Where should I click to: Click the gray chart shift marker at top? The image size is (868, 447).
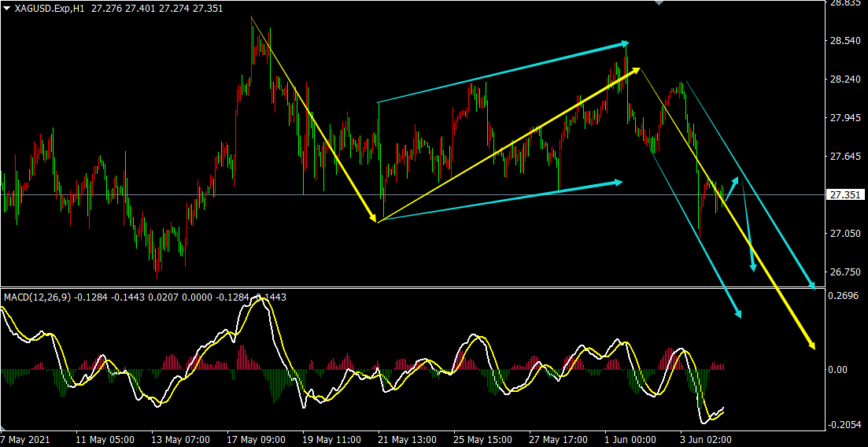click(x=659, y=3)
